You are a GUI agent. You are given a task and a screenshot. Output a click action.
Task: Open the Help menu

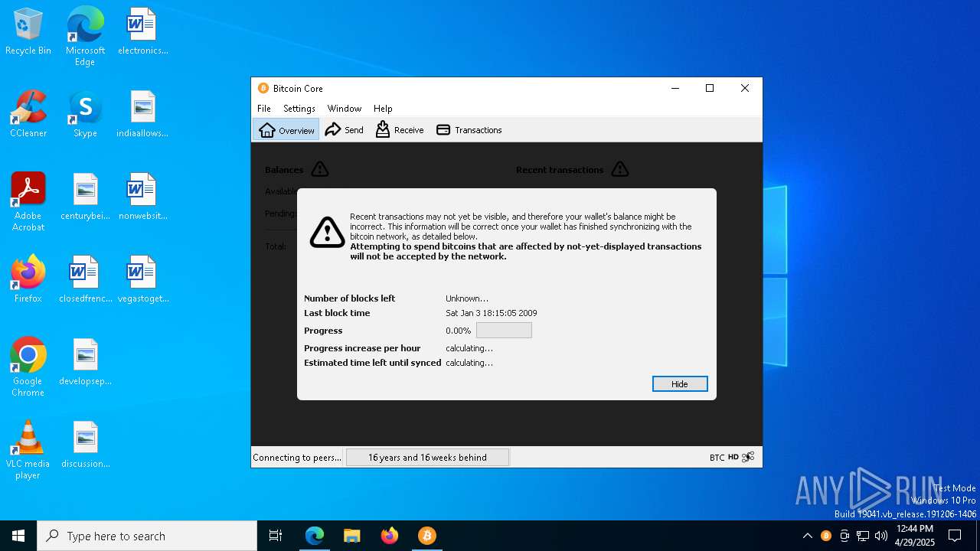click(x=383, y=109)
